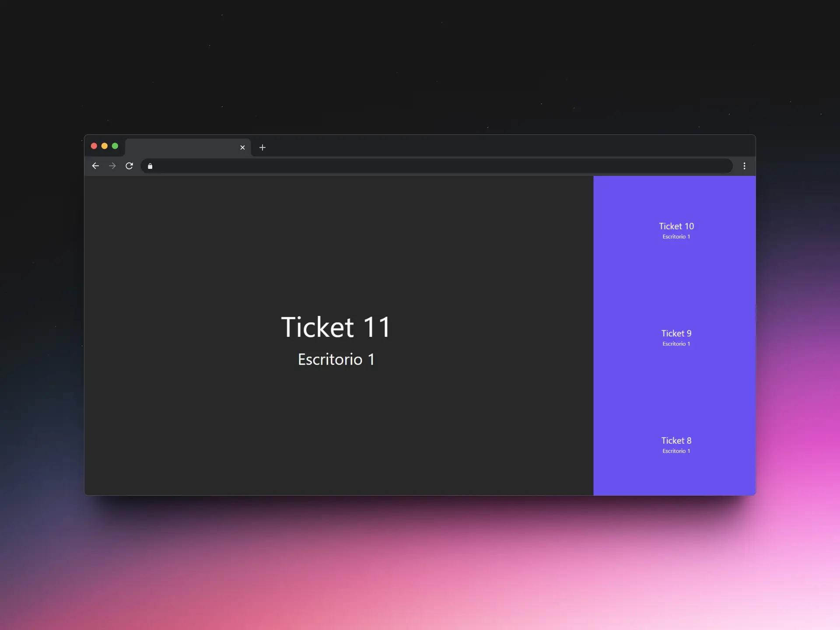840x630 pixels.
Task: Click the Ticket 11 heading
Action: (336, 326)
